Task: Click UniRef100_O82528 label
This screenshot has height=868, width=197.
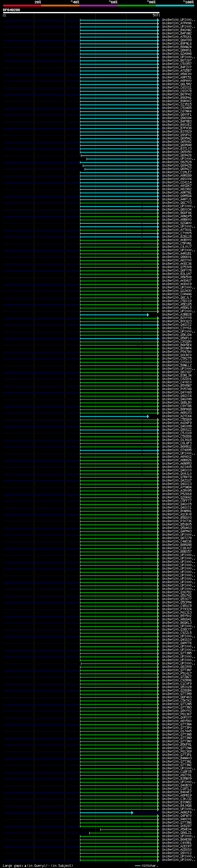Action: pyautogui.click(x=177, y=162)
